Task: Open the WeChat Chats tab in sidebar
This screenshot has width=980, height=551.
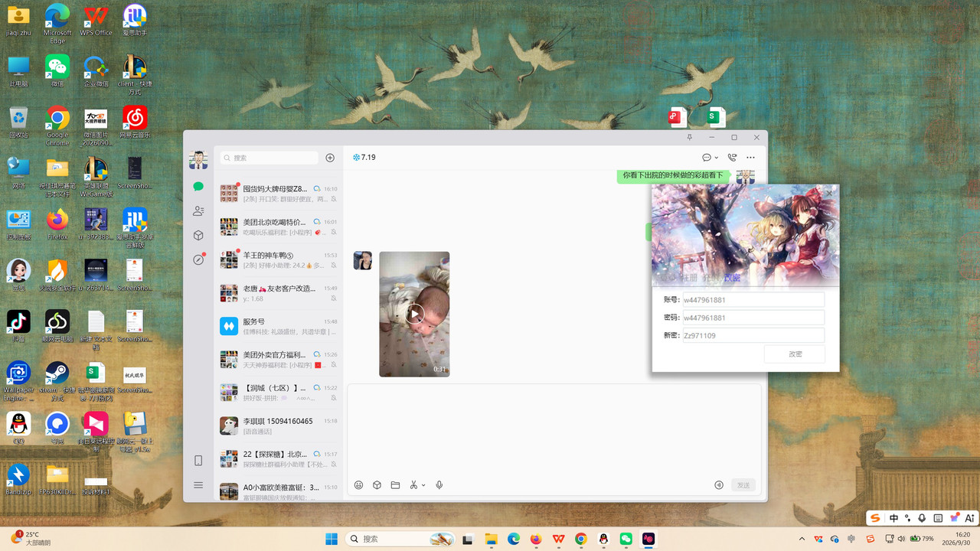Action: (198, 186)
